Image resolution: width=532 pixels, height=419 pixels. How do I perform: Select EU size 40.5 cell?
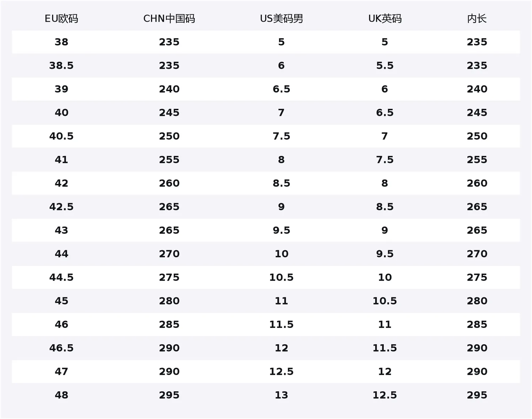pos(61,136)
